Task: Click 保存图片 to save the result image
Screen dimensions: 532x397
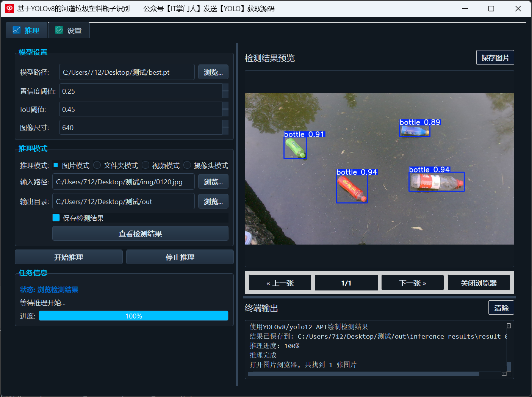Action: (495, 57)
